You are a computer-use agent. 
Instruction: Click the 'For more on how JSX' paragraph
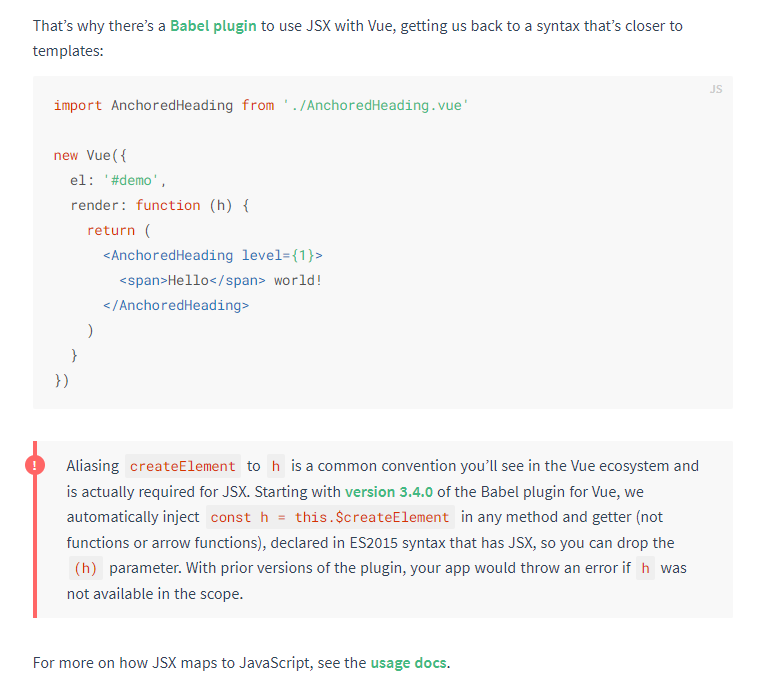pyautogui.click(x=200, y=662)
